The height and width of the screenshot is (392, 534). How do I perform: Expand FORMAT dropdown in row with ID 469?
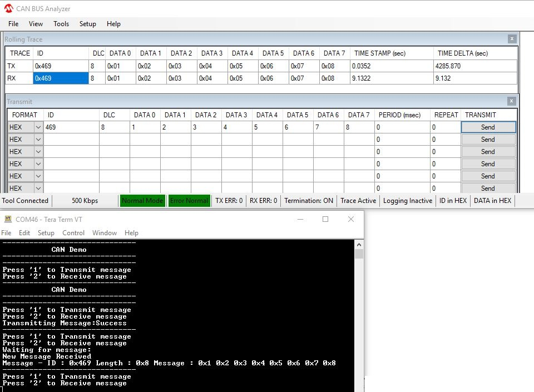[38, 127]
